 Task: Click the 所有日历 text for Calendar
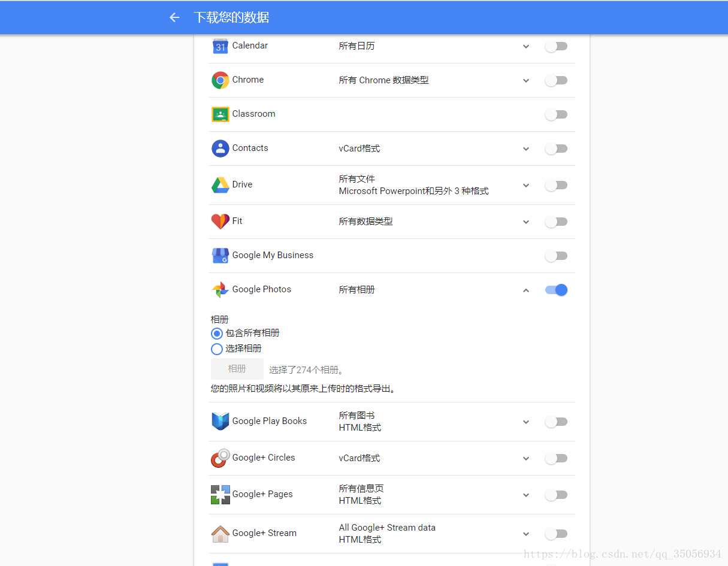[357, 46]
